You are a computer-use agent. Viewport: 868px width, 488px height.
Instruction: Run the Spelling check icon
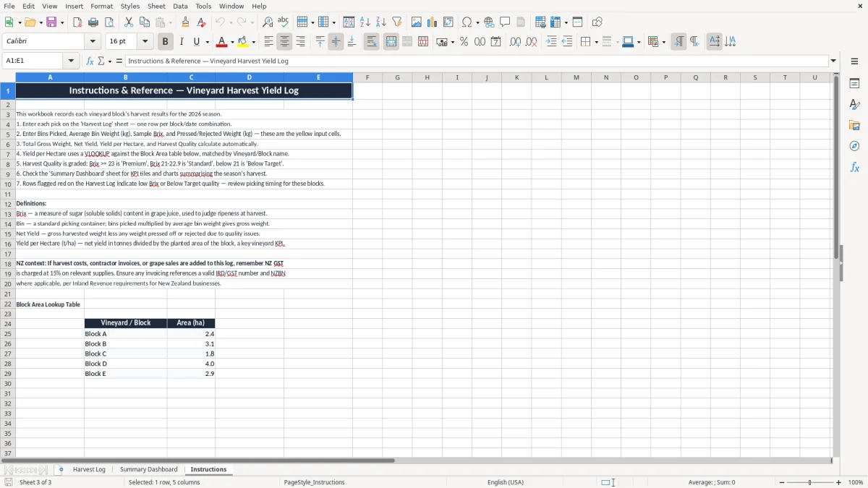284,22
